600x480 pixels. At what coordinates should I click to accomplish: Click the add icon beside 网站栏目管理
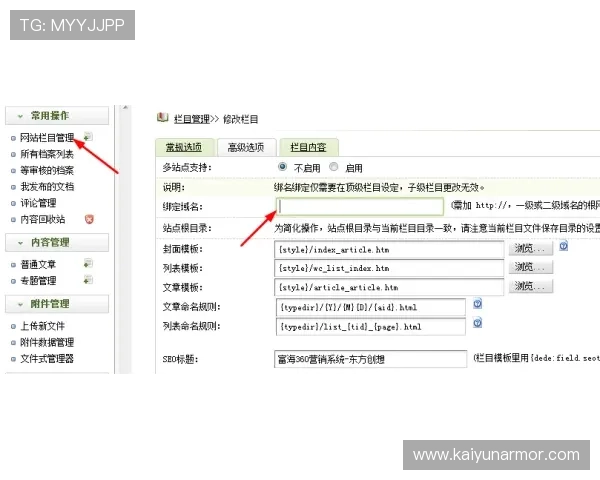click(x=88, y=137)
